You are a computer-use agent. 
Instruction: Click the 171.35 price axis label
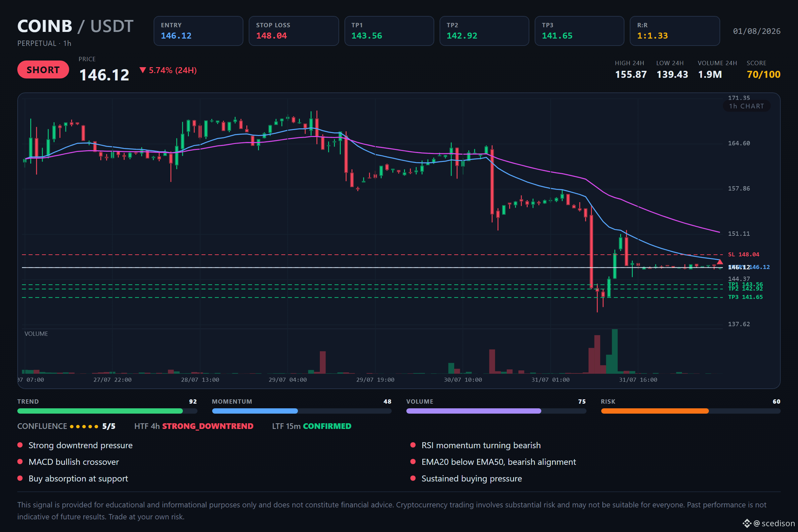coord(739,98)
